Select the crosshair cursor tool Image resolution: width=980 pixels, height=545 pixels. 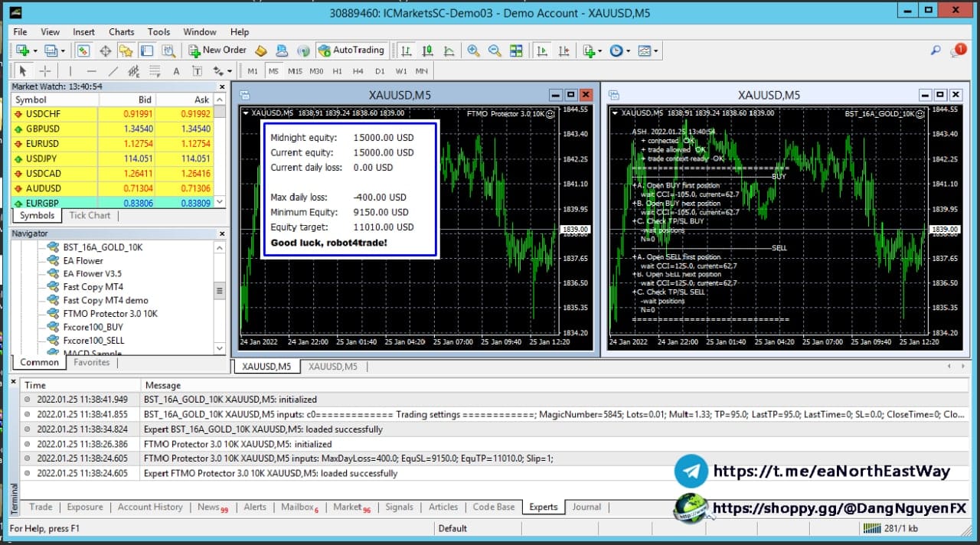pyautogui.click(x=44, y=71)
